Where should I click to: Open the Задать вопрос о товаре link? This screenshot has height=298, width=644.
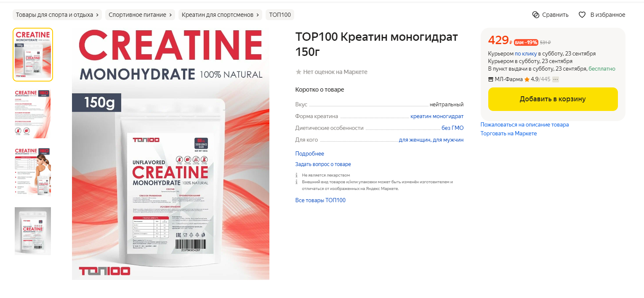(x=323, y=164)
